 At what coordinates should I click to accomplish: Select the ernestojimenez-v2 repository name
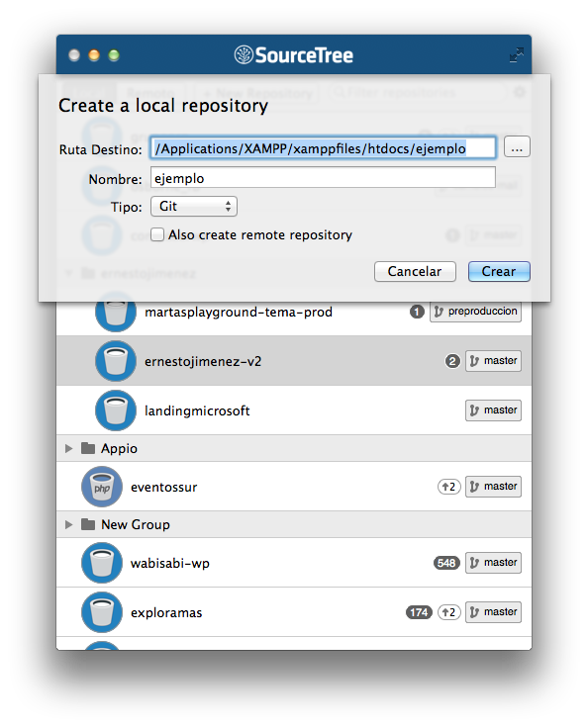pos(203,361)
